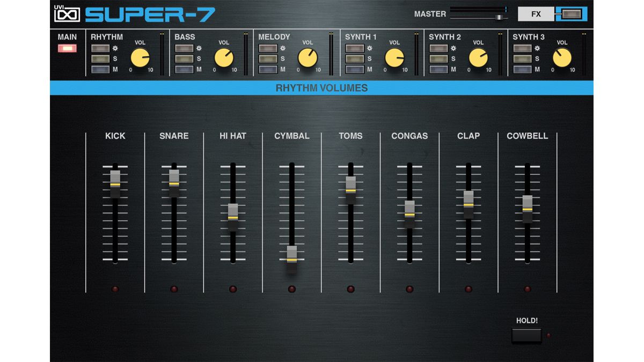Click the SYNTH 2 section label
Screen dimensions: 644x362
tap(445, 37)
